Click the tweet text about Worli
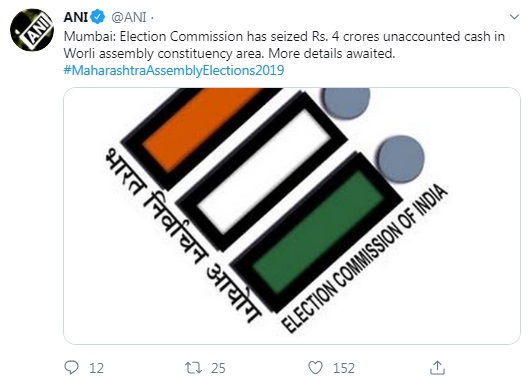 284,45
